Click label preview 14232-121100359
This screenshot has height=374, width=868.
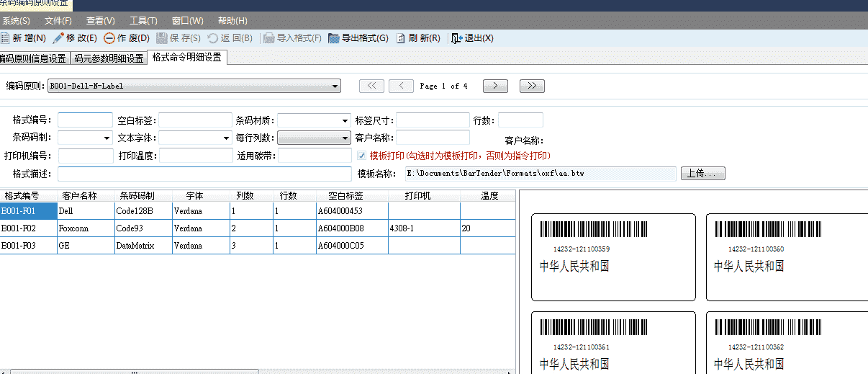coord(614,257)
